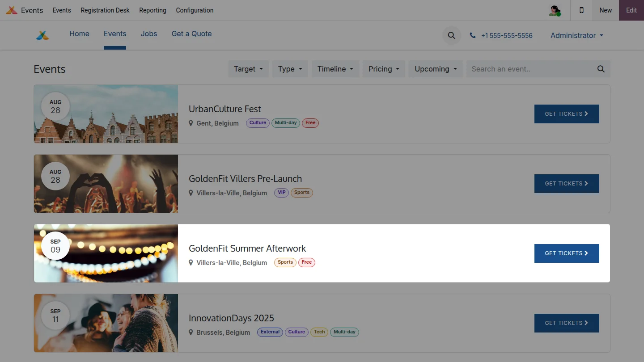Click the InnovationDays 2025 event title
The height and width of the screenshot is (362, 644).
pos(231,318)
